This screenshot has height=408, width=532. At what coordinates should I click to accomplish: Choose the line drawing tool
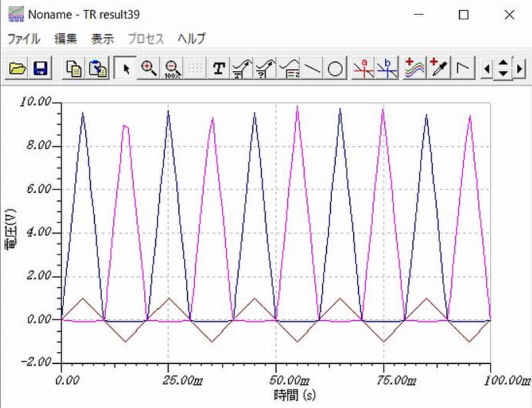313,69
